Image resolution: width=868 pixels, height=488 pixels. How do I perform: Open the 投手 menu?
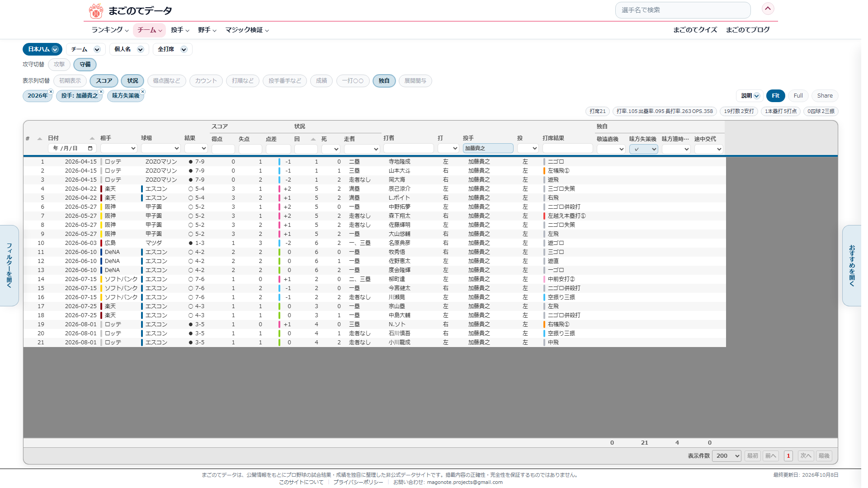point(180,30)
